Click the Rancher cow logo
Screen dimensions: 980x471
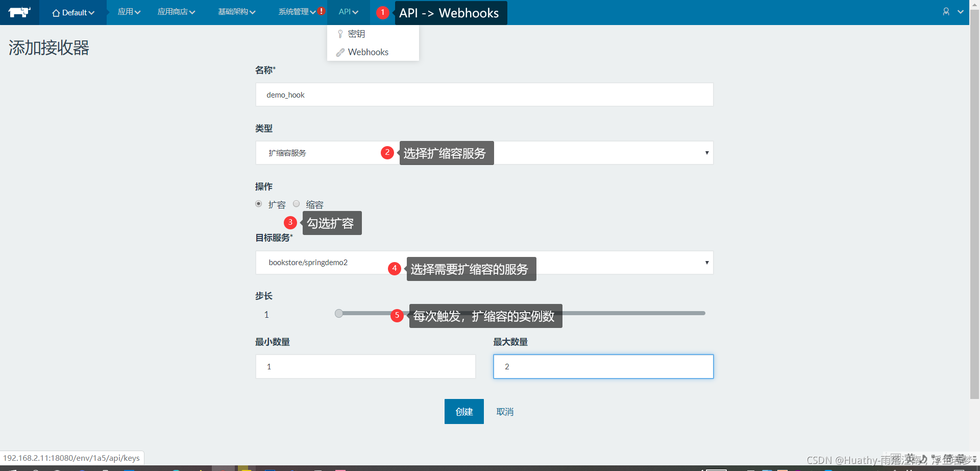click(x=19, y=12)
